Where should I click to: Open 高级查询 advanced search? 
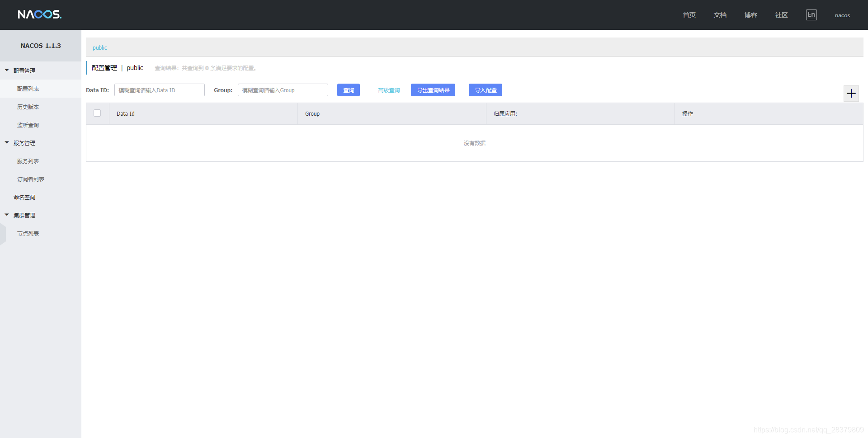[389, 90]
